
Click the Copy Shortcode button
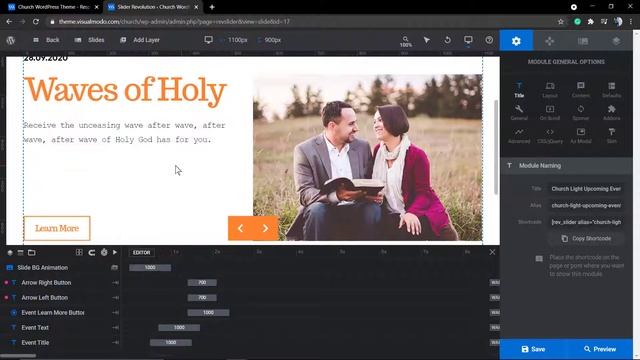[586, 238]
